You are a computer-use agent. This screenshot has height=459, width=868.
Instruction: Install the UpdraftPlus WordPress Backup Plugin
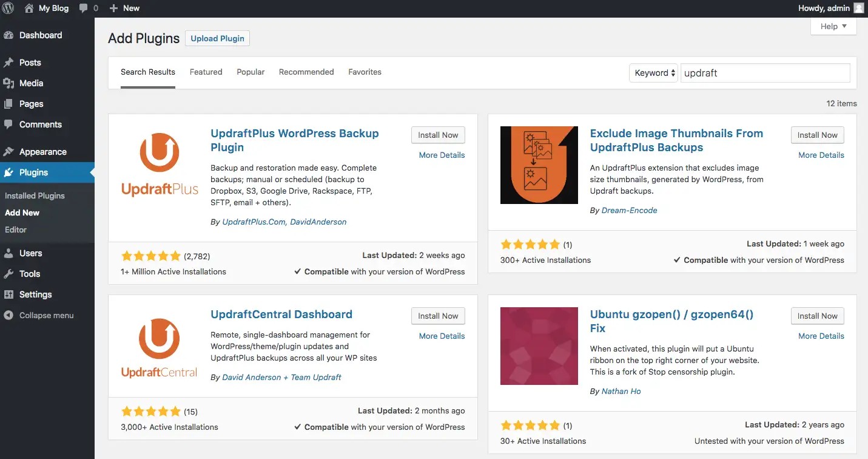coord(438,135)
